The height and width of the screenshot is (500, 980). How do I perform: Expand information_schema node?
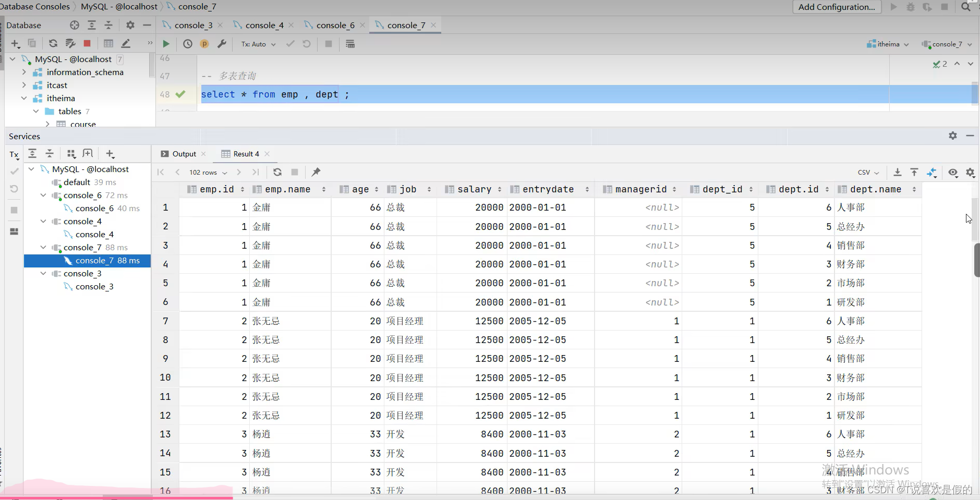(24, 72)
